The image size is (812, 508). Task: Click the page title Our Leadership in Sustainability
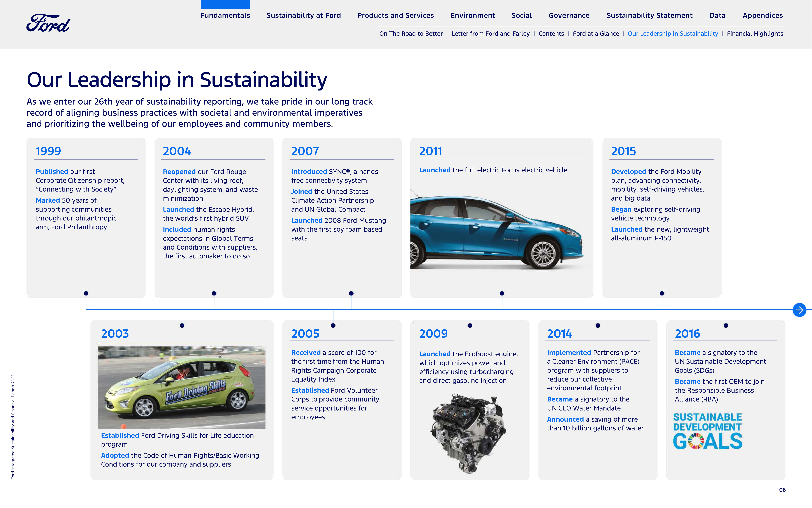point(177,80)
